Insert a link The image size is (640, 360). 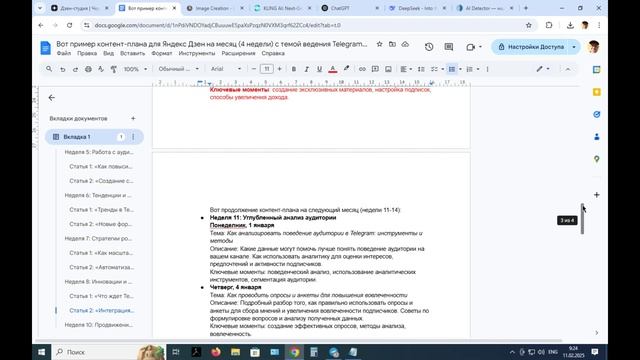pyautogui.click(x=362, y=69)
